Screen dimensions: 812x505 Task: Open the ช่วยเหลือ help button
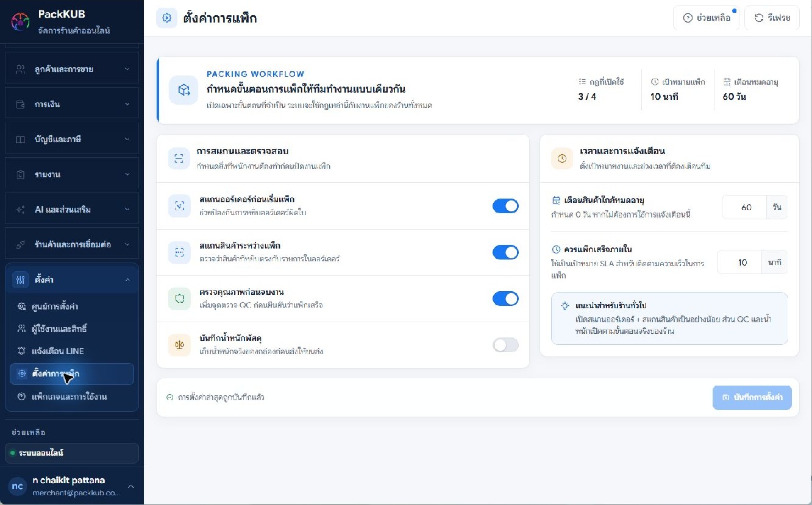pos(707,18)
